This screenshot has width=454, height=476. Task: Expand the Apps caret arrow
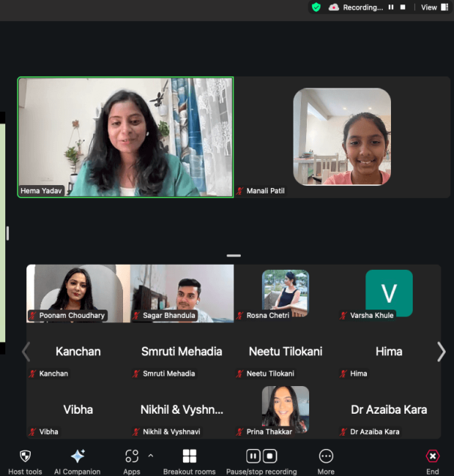coord(151,455)
